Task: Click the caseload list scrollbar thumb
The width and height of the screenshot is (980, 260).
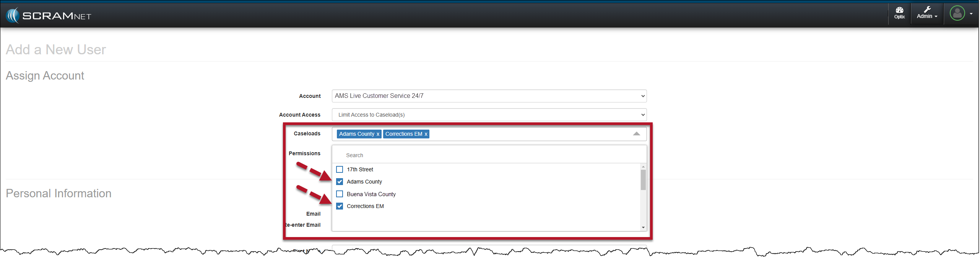Action: click(643, 180)
